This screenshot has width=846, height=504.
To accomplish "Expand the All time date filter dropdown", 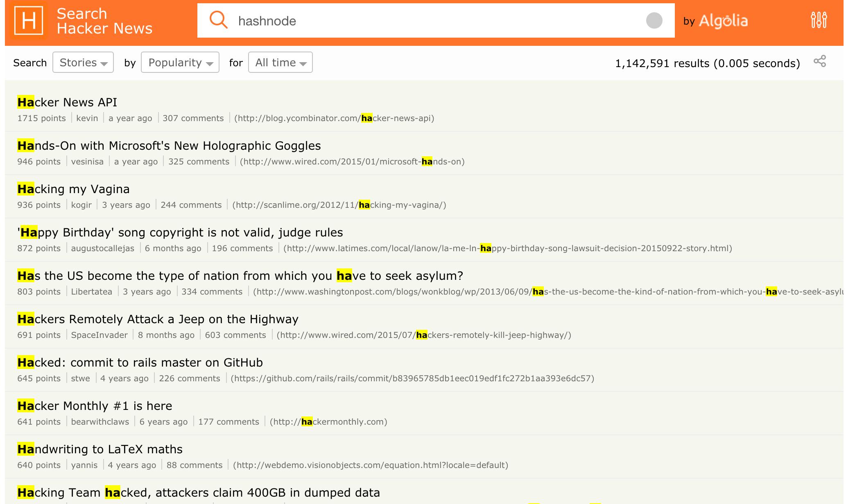I will 279,63.
